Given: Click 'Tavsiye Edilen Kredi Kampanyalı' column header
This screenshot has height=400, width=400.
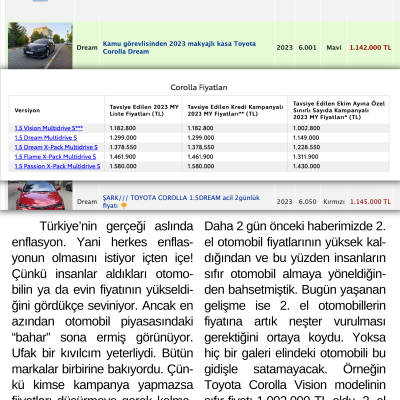Looking at the screenshot, I should [x=235, y=110].
